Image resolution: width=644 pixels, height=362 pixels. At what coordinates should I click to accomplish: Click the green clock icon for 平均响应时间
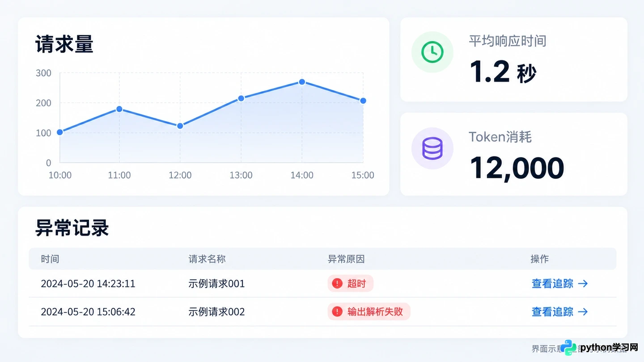coord(432,52)
